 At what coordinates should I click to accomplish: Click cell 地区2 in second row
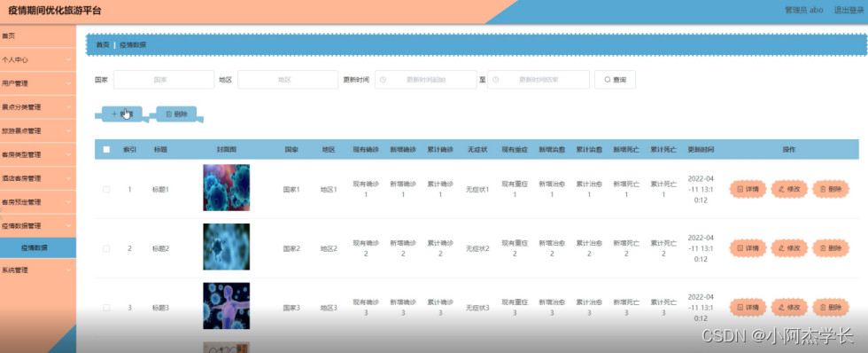pos(329,249)
